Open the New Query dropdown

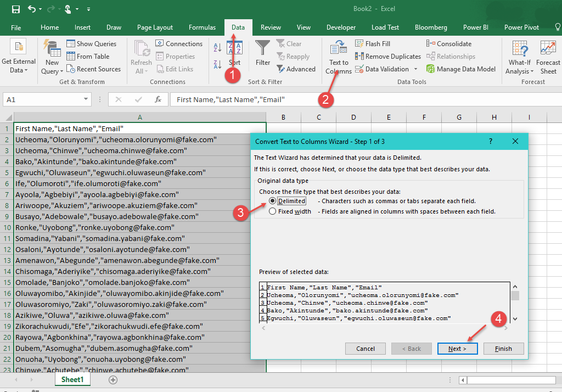(x=51, y=55)
